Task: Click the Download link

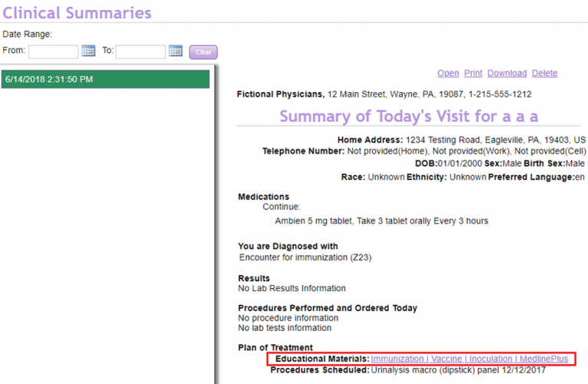Action: coord(507,74)
